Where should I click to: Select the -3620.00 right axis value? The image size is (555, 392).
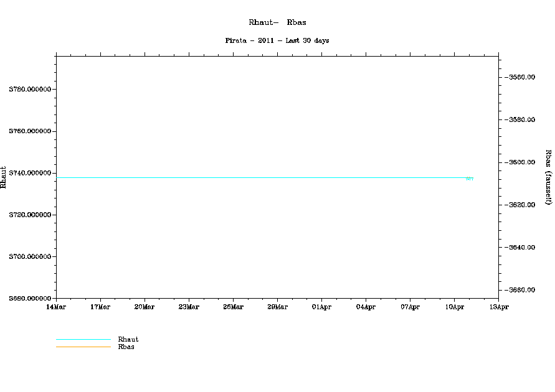522,205
